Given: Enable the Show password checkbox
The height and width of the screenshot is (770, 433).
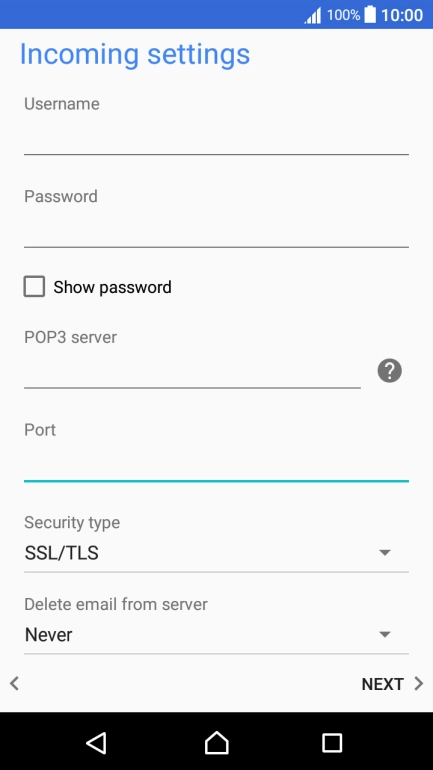Looking at the screenshot, I should click(34, 286).
